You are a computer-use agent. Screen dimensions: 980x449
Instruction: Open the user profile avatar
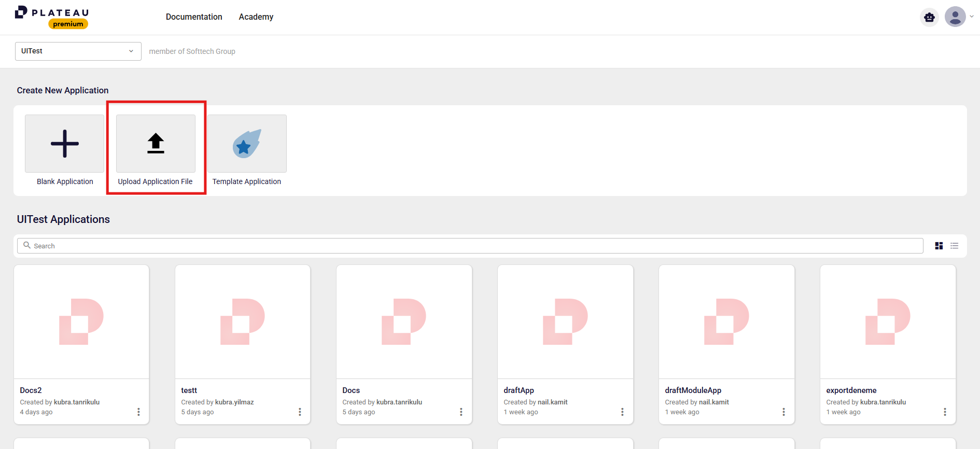tap(955, 17)
